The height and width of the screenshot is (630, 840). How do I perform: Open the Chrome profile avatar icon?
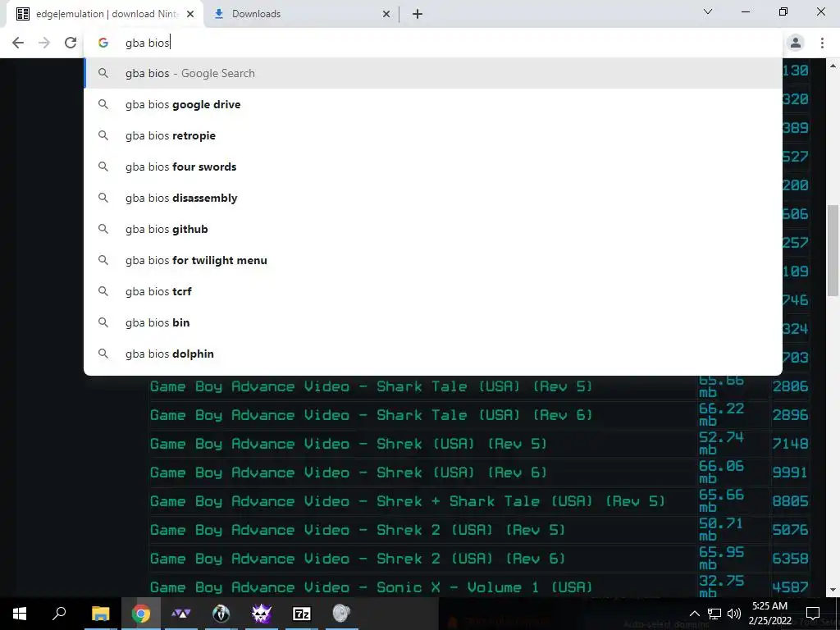[x=796, y=43]
